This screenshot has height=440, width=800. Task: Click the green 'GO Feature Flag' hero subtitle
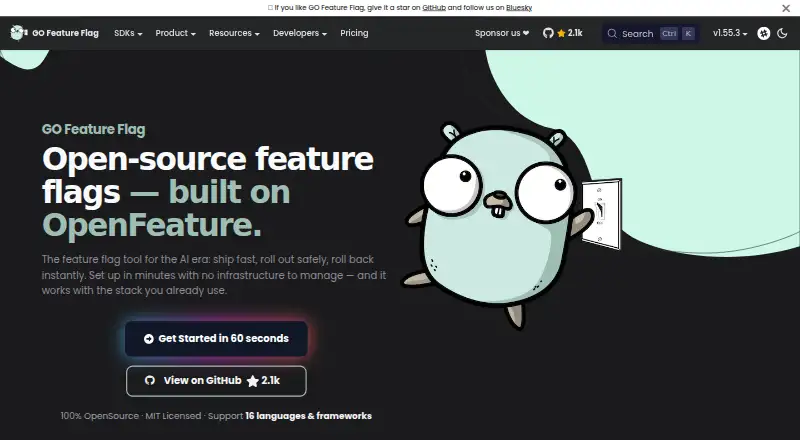coord(93,130)
